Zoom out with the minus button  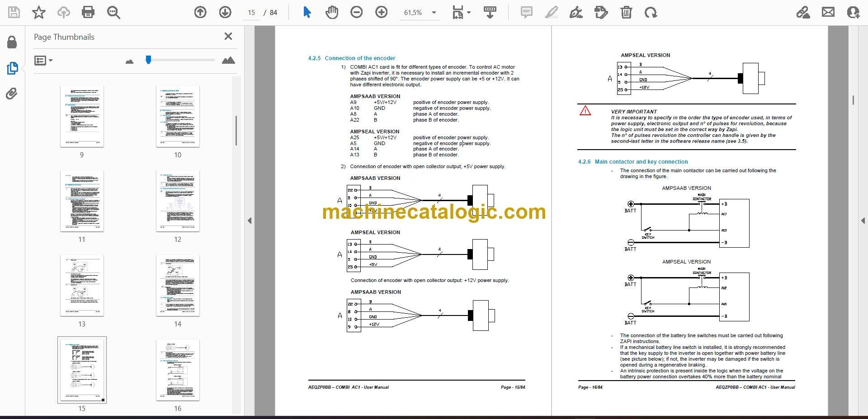coord(357,12)
